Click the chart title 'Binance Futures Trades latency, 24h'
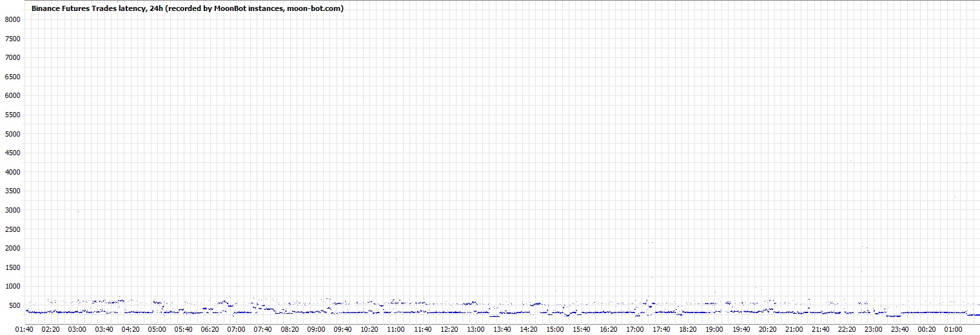This screenshot has height=335, width=980. (90, 8)
